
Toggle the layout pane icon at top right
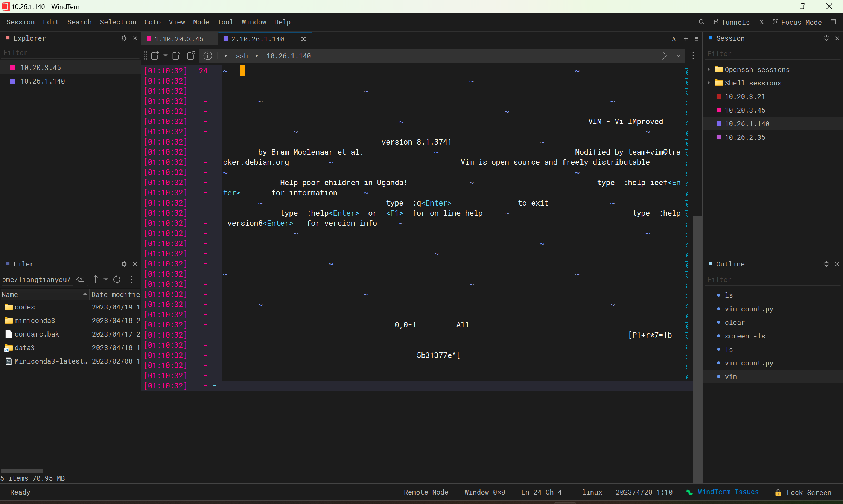833,22
